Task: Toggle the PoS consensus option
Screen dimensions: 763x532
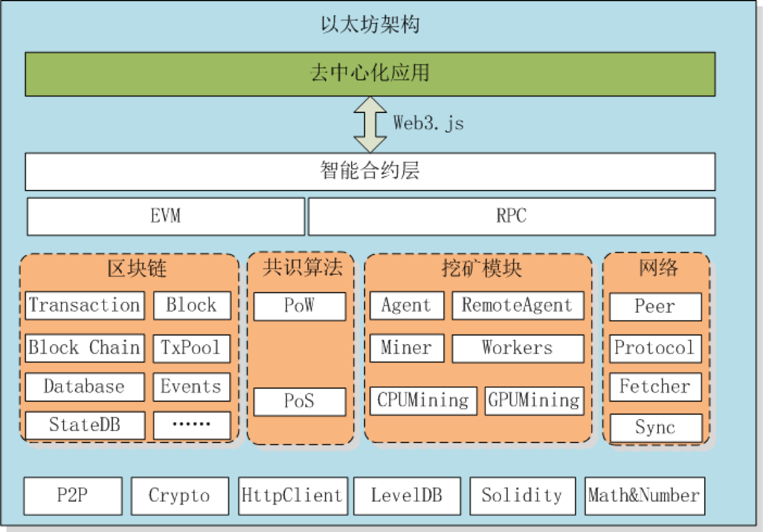Action: (299, 402)
